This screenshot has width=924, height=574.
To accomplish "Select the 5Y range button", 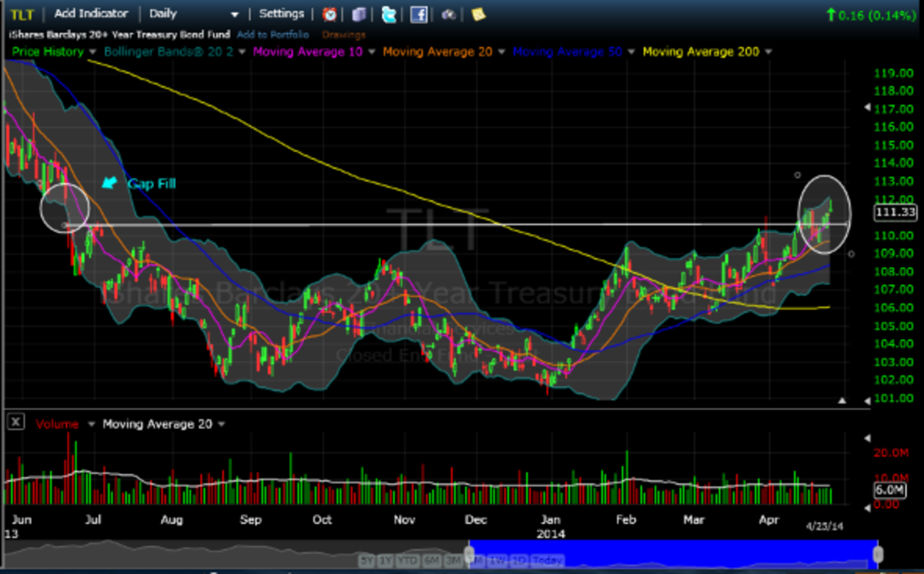I will 367,560.
